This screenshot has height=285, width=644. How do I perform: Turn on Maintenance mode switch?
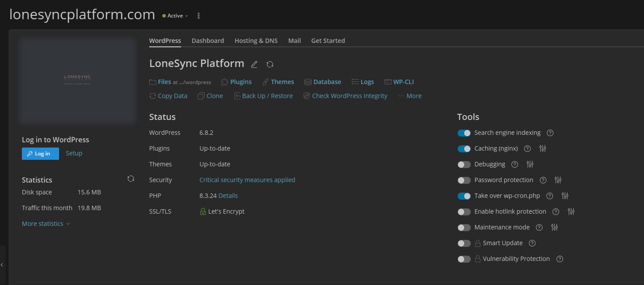click(464, 227)
